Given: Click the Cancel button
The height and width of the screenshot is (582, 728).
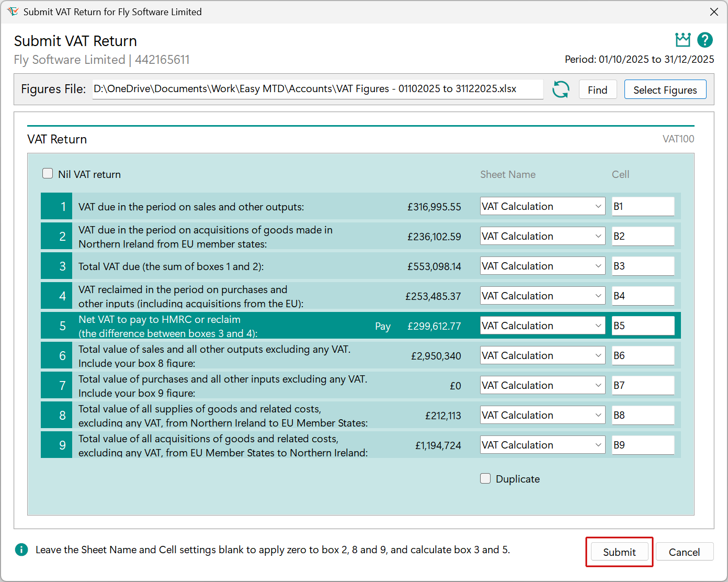Looking at the screenshot, I should [x=684, y=552].
